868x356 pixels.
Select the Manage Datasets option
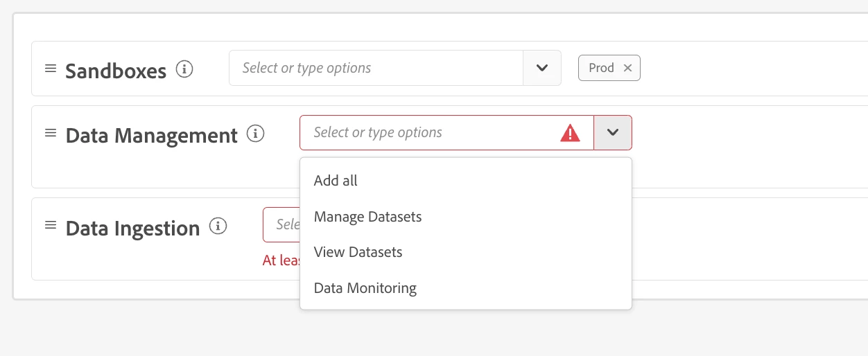tap(367, 217)
